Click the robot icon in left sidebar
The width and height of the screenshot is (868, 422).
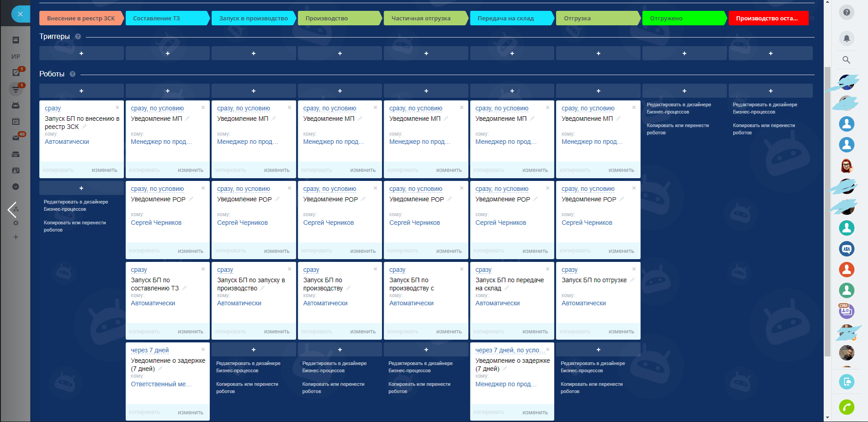point(15,105)
